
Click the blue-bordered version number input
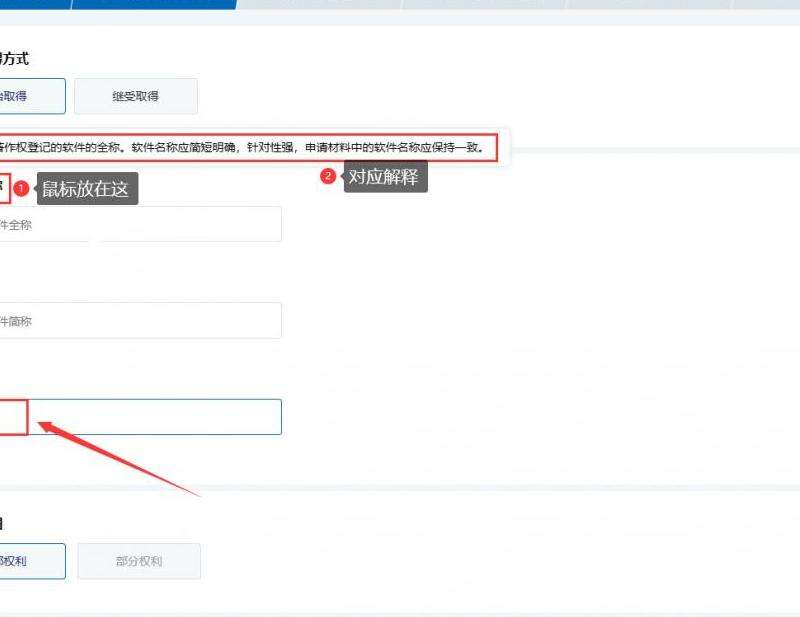click(160, 417)
